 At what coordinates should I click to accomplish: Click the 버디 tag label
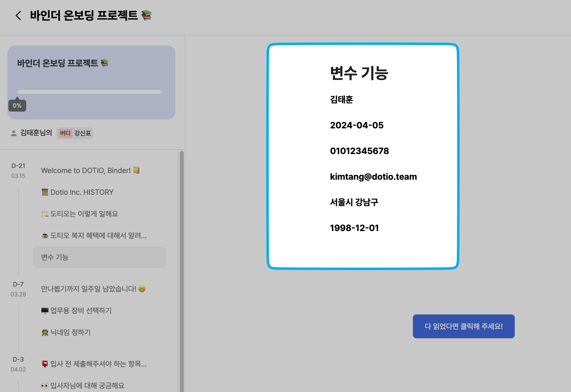coord(65,133)
